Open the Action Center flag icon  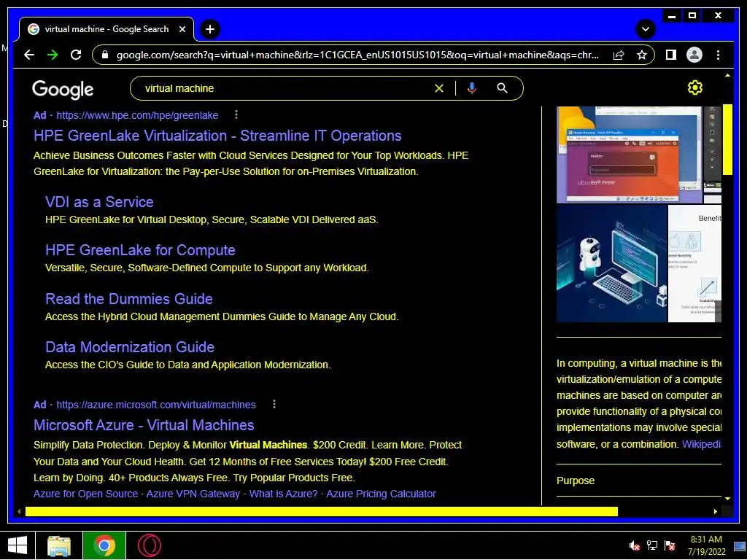(x=670, y=545)
